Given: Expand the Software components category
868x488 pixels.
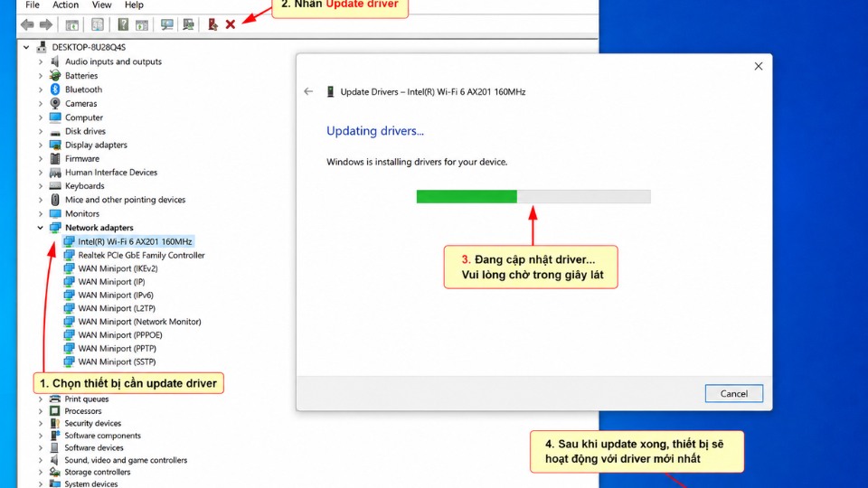Looking at the screenshot, I should click(x=41, y=436).
